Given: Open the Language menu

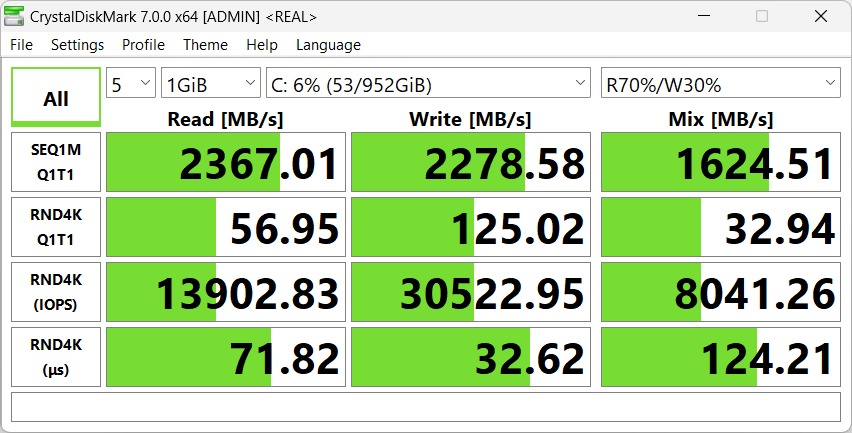Looking at the screenshot, I should click(x=328, y=45).
